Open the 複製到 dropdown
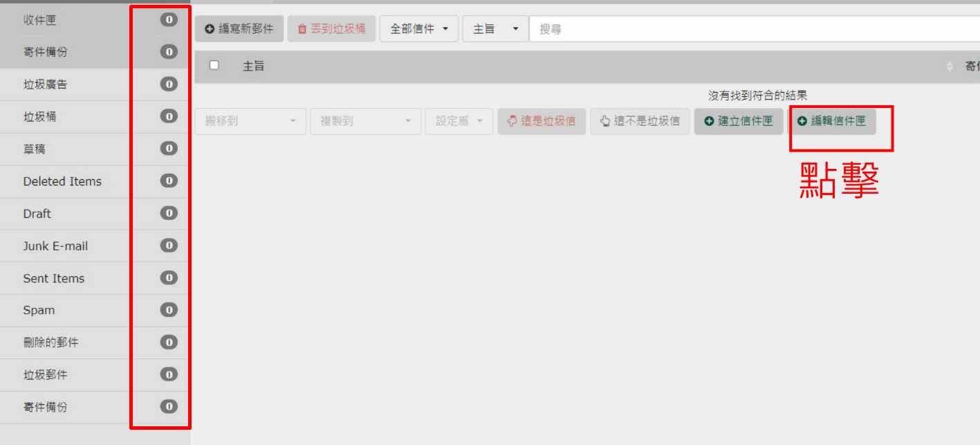This screenshot has height=445, width=980. (x=365, y=121)
